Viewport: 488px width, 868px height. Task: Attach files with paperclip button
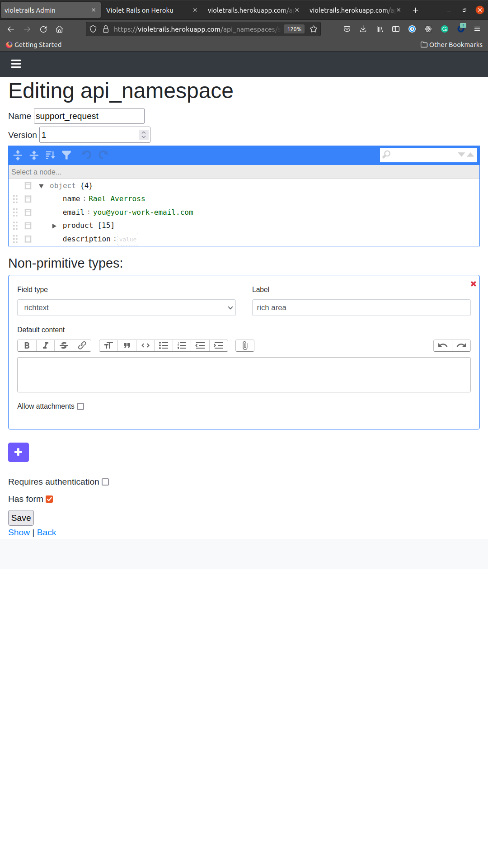point(245,345)
